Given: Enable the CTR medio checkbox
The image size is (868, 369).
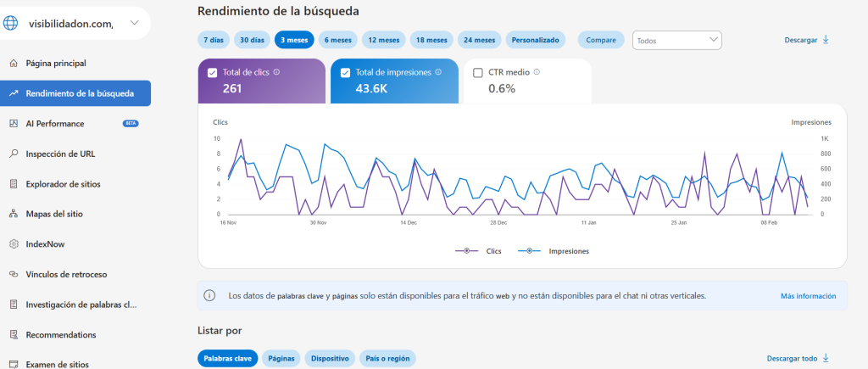Looking at the screenshot, I should pos(478,73).
